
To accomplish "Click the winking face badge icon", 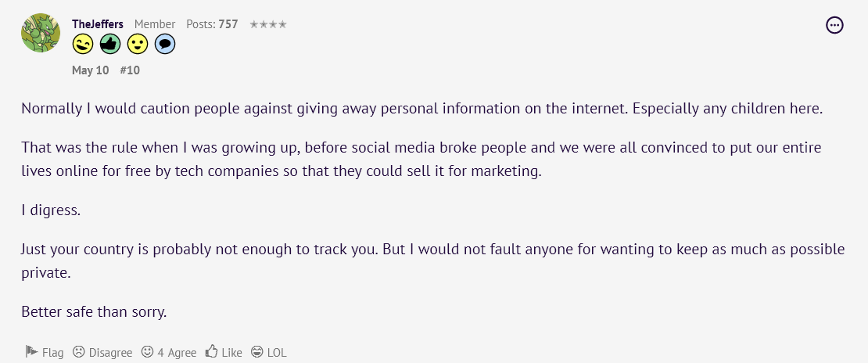I will tap(82, 44).
